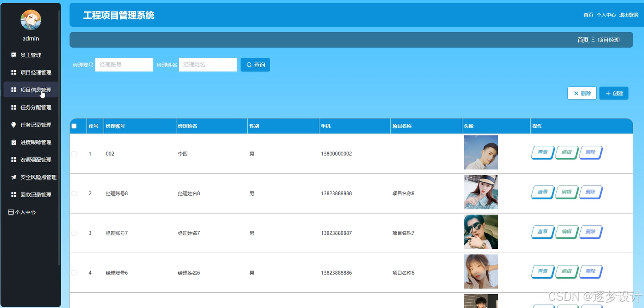Click the magnifier icon in 查询 button

[249, 65]
